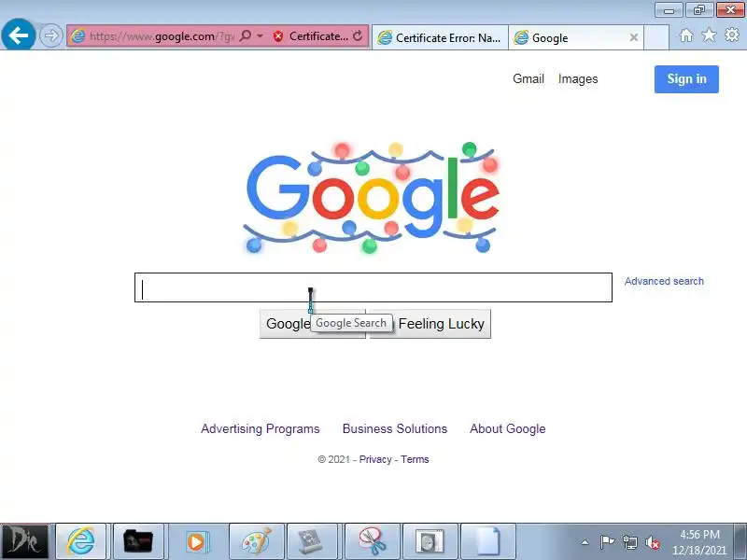Click the forward navigation arrow

tap(50, 35)
